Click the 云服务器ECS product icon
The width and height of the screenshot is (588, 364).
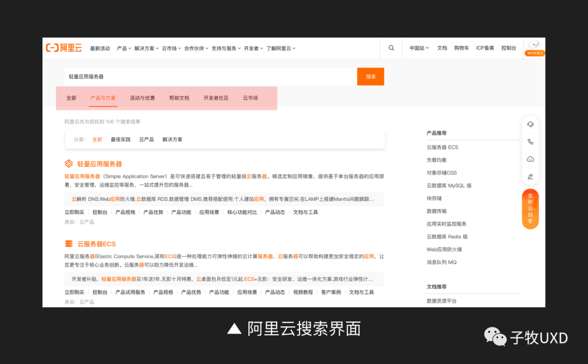[x=69, y=244]
